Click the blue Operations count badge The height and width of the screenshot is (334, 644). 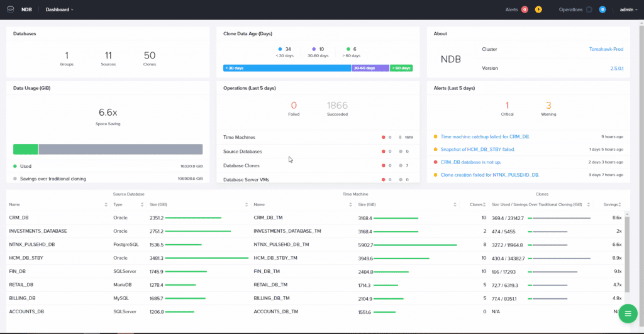[x=602, y=9]
